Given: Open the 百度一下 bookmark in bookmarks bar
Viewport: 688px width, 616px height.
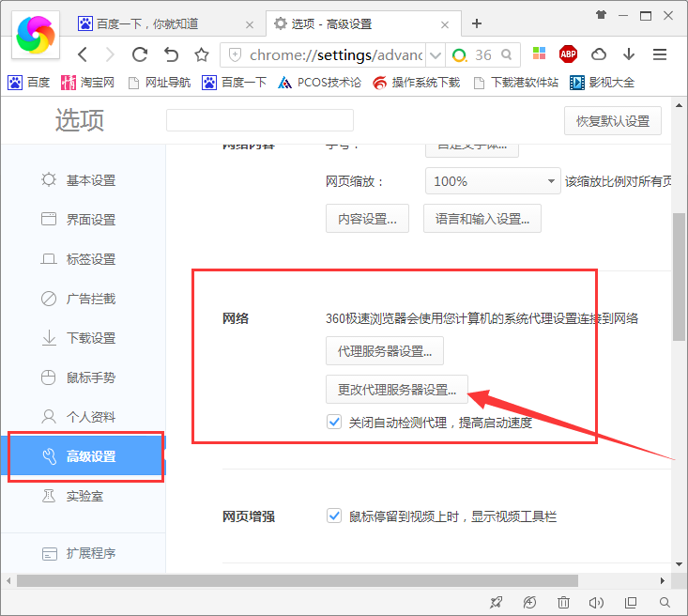Looking at the screenshot, I should (x=234, y=82).
